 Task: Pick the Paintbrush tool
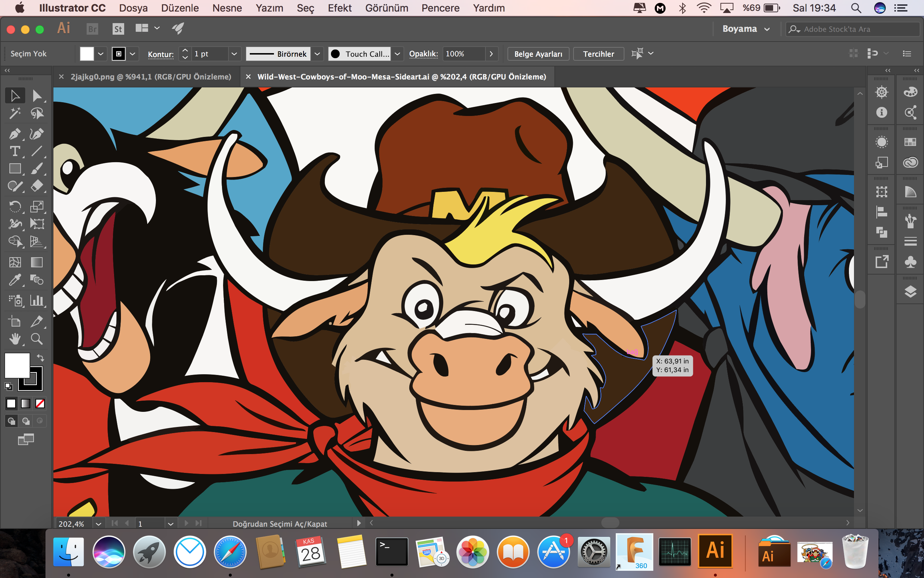click(x=37, y=169)
